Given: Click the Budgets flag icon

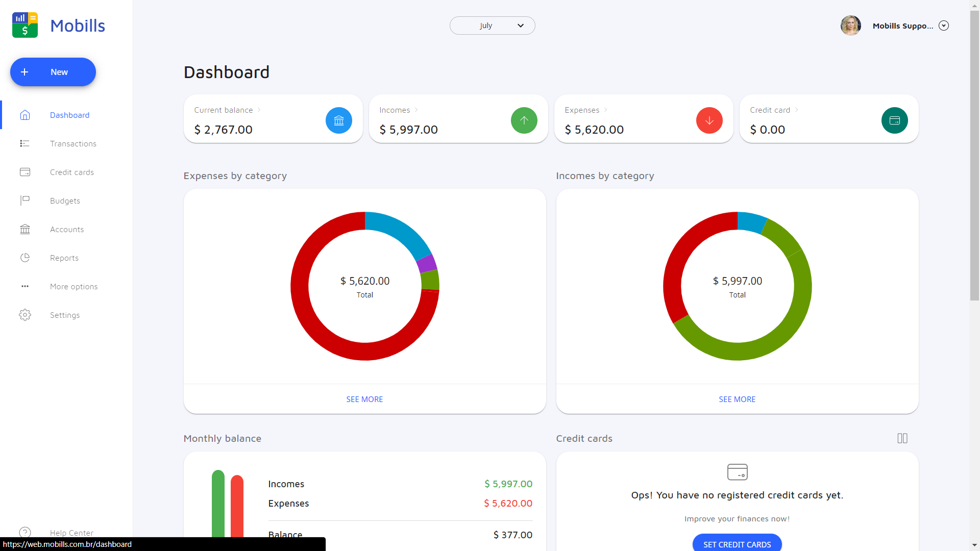Looking at the screenshot, I should click(x=25, y=201).
